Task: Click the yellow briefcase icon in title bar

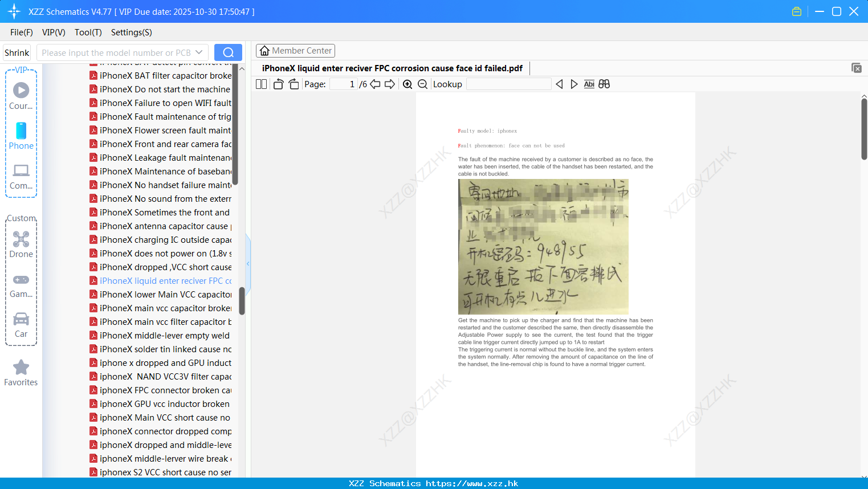Action: point(797,11)
